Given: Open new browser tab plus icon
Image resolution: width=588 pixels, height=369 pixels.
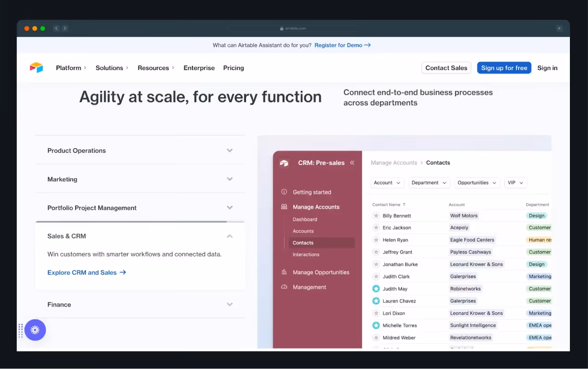Looking at the screenshot, I should click(559, 28).
